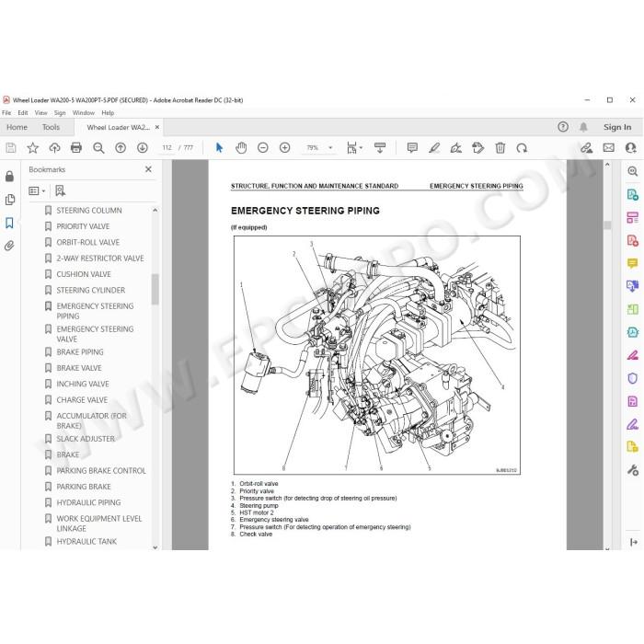The height and width of the screenshot is (644, 644).
Task: Open the Edit menu
Action: [x=23, y=113]
